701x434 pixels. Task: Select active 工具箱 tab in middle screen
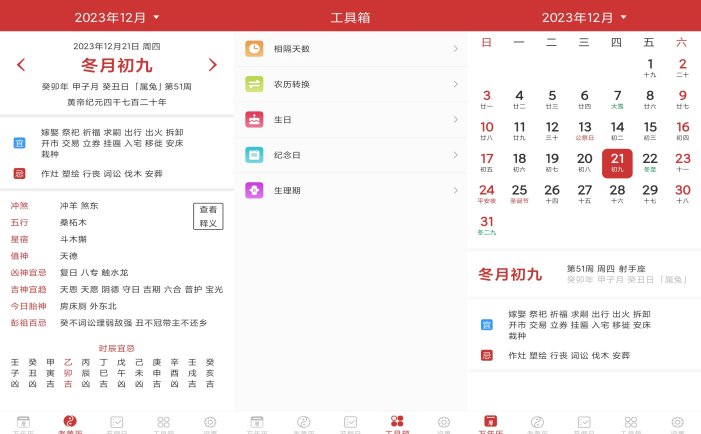(x=397, y=425)
